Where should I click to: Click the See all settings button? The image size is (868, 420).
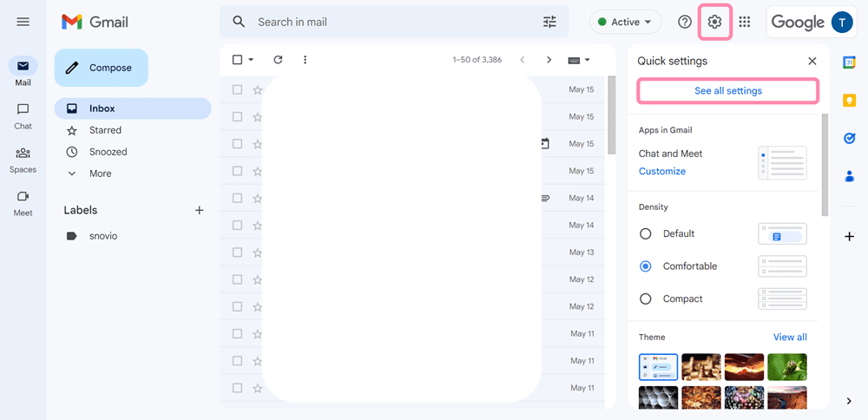[x=727, y=90]
